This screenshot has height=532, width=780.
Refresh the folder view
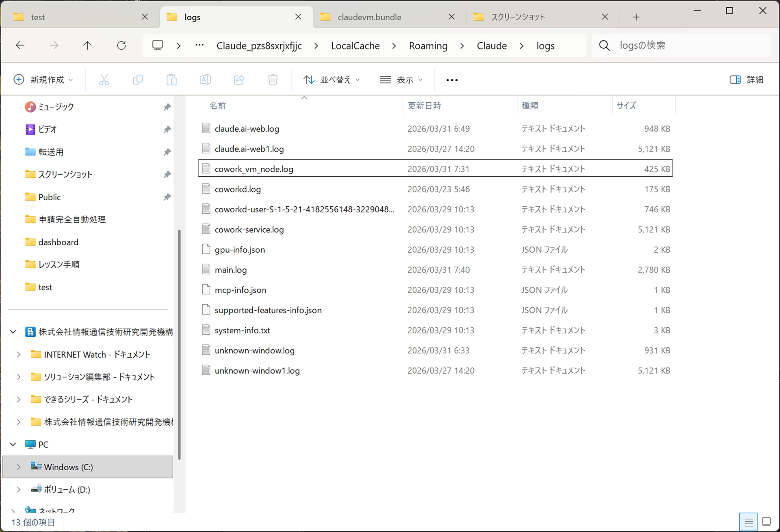[x=121, y=45]
